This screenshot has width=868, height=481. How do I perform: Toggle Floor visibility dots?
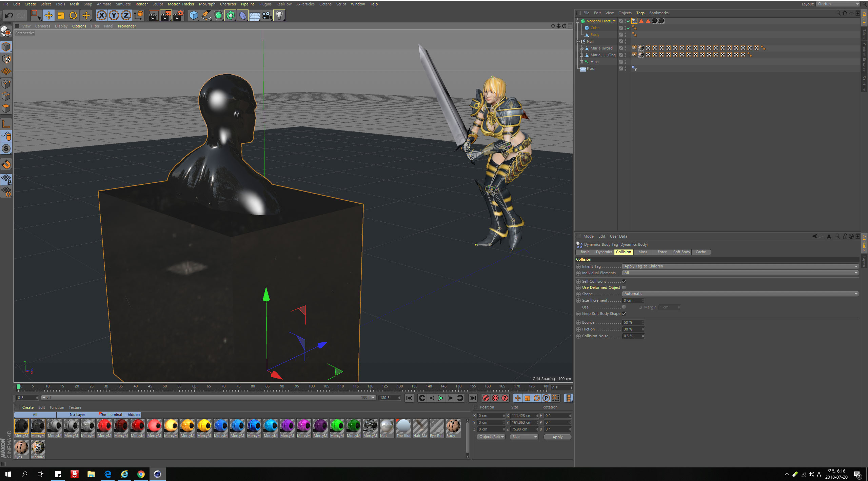625,68
